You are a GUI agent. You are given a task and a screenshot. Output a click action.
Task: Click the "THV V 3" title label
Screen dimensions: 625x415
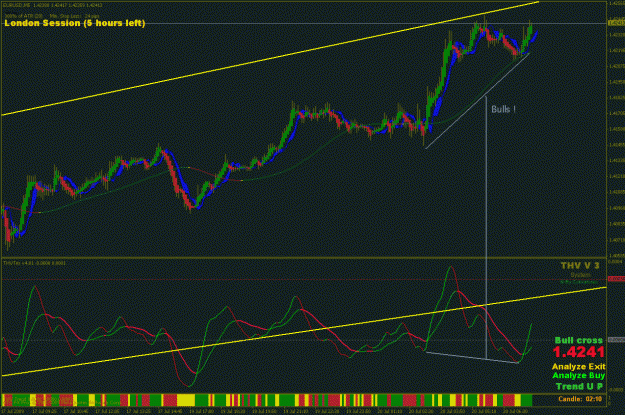(x=580, y=266)
